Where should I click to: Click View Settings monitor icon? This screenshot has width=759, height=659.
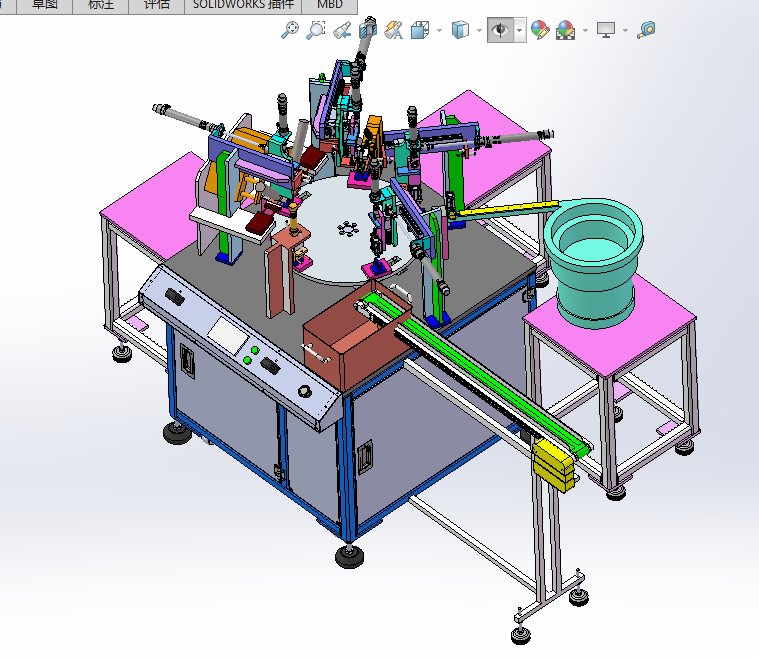point(606,30)
